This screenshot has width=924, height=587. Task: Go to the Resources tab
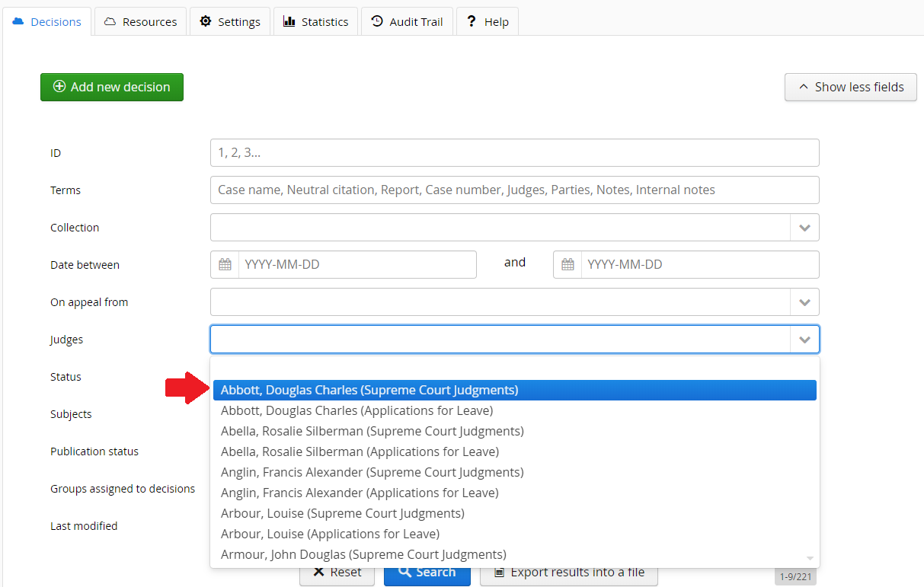click(x=140, y=22)
